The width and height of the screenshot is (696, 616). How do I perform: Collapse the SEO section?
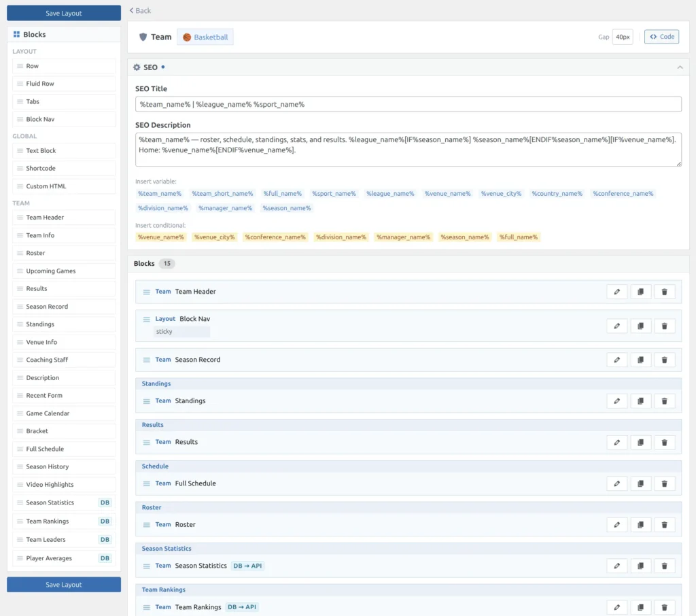point(680,67)
